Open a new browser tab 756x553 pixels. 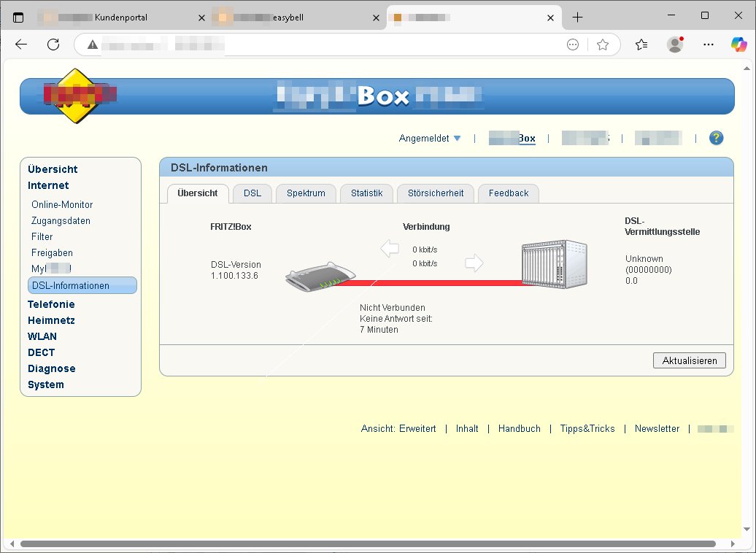pyautogui.click(x=577, y=17)
